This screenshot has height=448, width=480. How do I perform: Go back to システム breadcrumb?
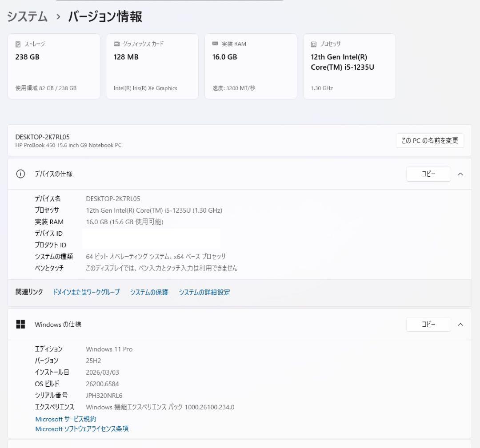point(27,16)
